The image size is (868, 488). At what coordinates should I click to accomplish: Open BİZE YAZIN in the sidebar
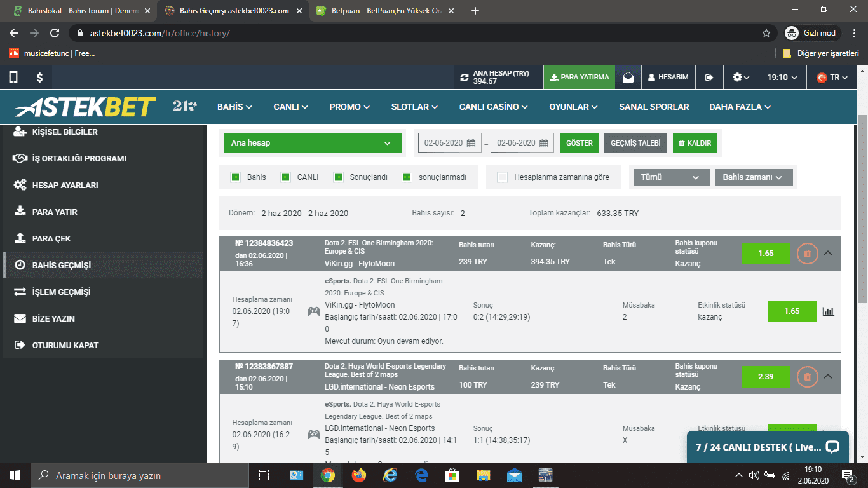click(x=53, y=318)
